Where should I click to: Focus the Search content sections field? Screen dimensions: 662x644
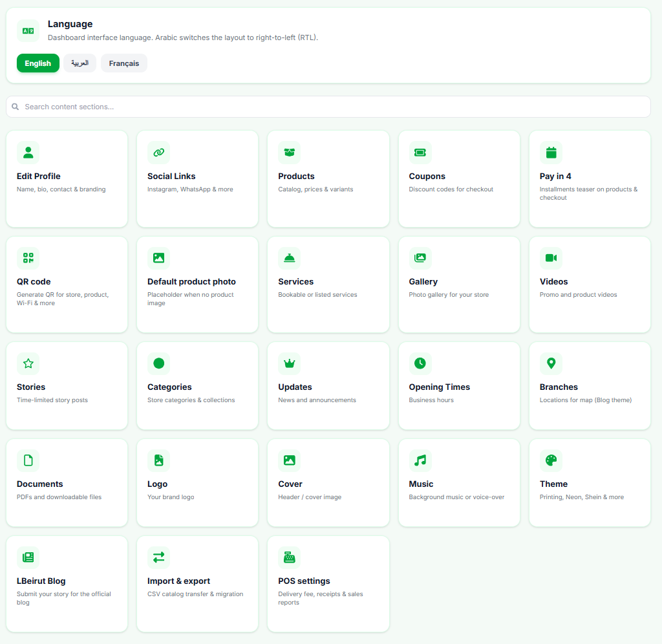(328, 107)
